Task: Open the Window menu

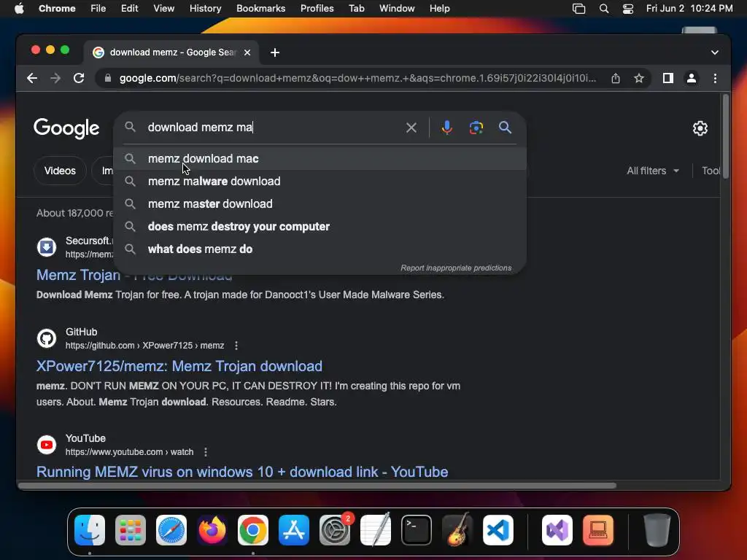Action: (397, 9)
